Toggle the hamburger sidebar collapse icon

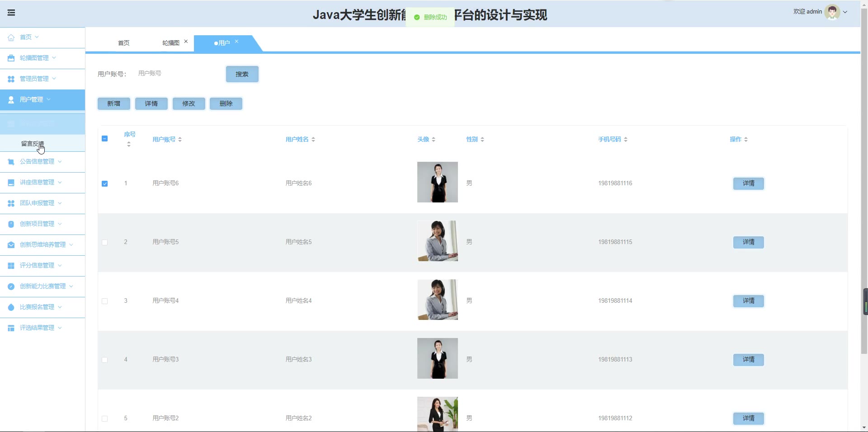[11, 13]
